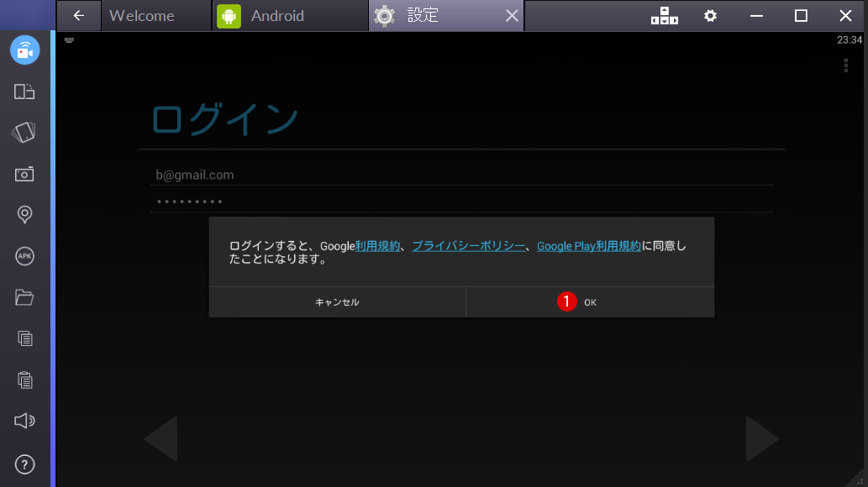Image resolution: width=868 pixels, height=487 pixels.
Task: Take a screenshot with the camera icon
Action: 24,174
